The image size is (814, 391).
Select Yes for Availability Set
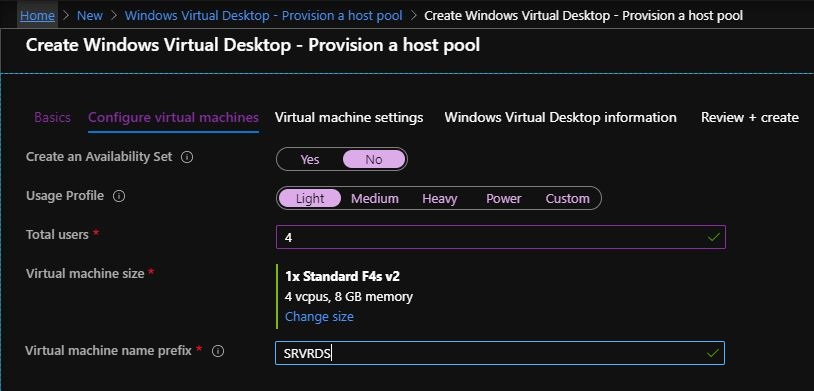tap(310, 159)
